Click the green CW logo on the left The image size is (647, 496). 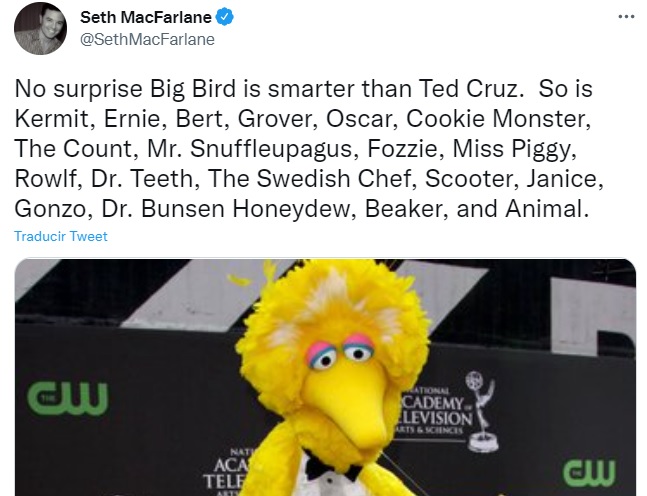tap(68, 397)
